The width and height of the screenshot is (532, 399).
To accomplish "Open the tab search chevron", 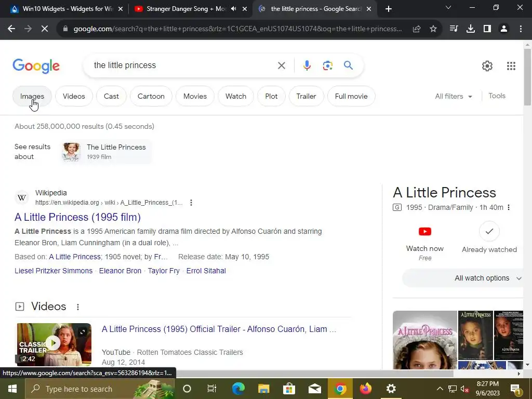I will point(448,7).
